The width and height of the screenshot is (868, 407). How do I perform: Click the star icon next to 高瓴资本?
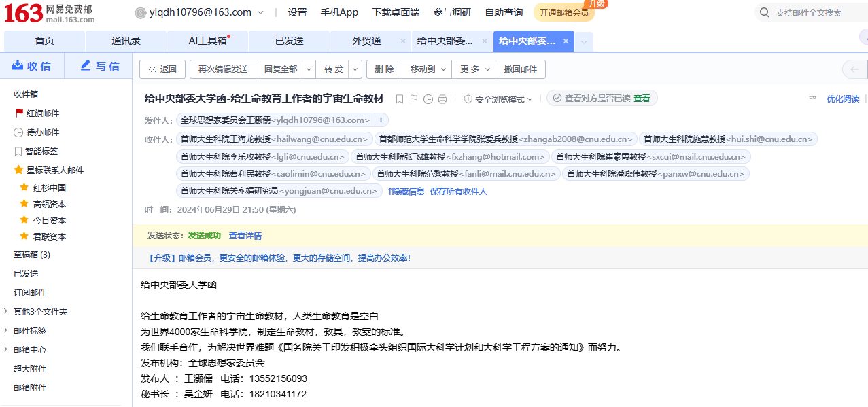[24, 204]
